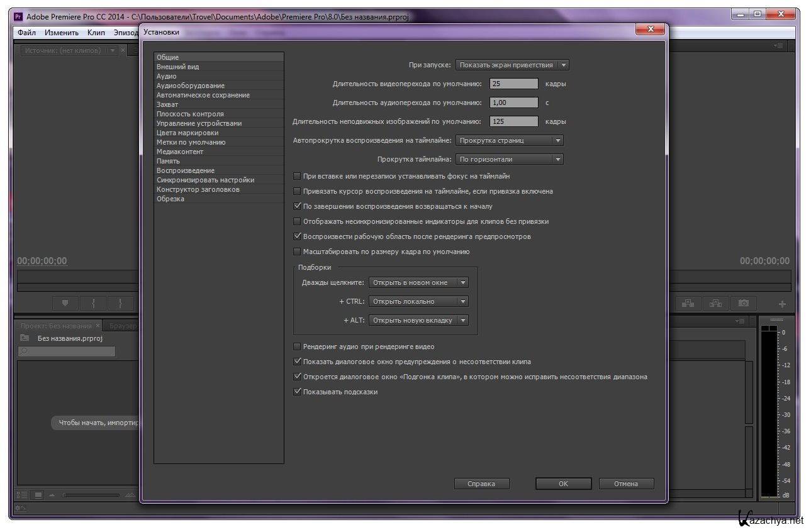This screenshot has height=532, width=811.
Task: Expand the Прокрутка таймлайна dropdown
Action: tap(509, 159)
